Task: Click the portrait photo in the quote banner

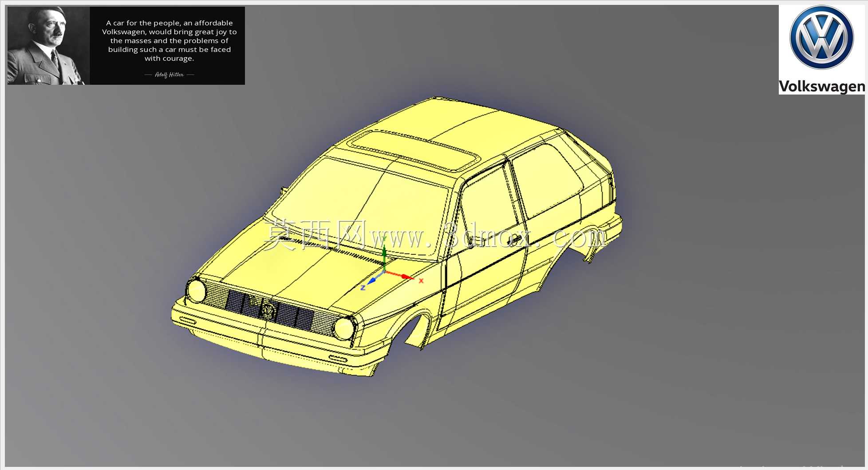Action: click(x=49, y=46)
